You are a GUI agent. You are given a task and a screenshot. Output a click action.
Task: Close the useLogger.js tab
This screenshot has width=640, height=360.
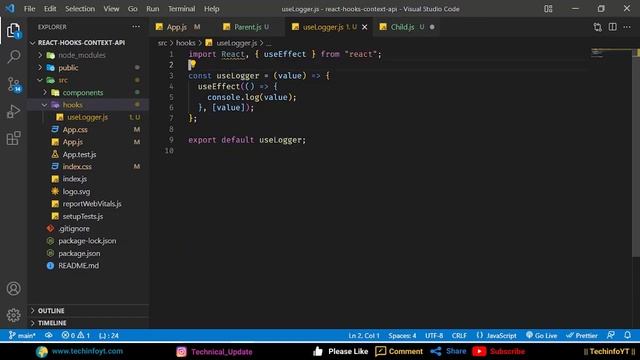pos(364,27)
